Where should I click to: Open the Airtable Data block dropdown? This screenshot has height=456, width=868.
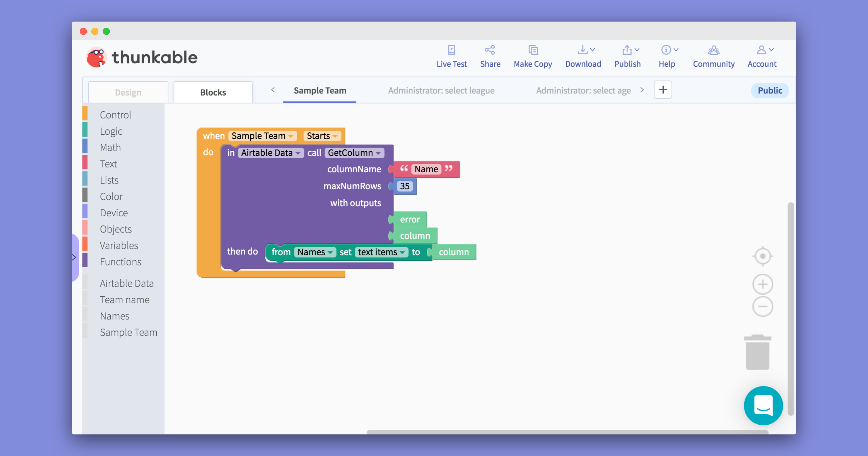pos(270,153)
